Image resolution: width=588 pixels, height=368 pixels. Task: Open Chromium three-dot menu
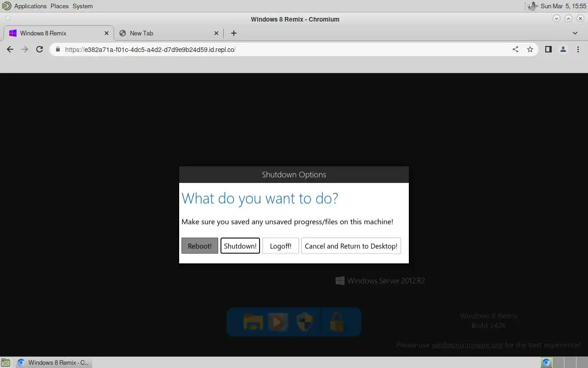[x=578, y=49]
